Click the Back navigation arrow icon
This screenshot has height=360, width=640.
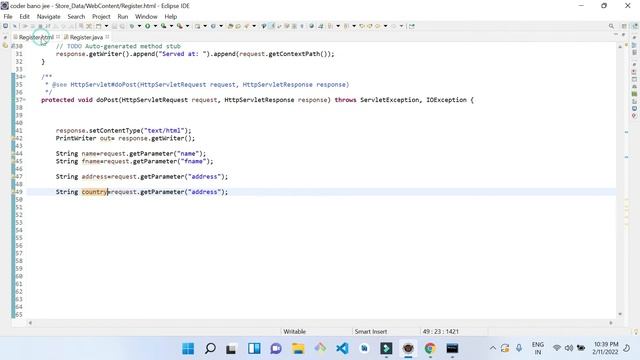[378, 26]
